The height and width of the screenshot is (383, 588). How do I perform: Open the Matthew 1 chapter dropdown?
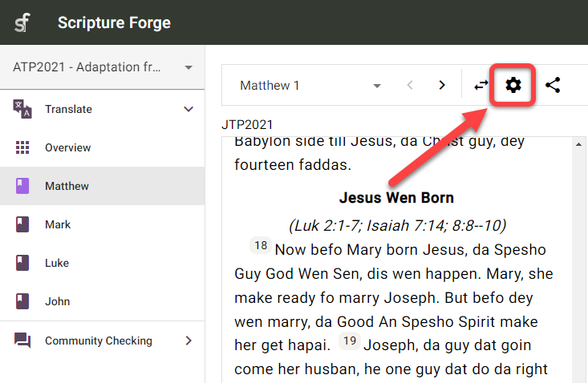pos(310,85)
